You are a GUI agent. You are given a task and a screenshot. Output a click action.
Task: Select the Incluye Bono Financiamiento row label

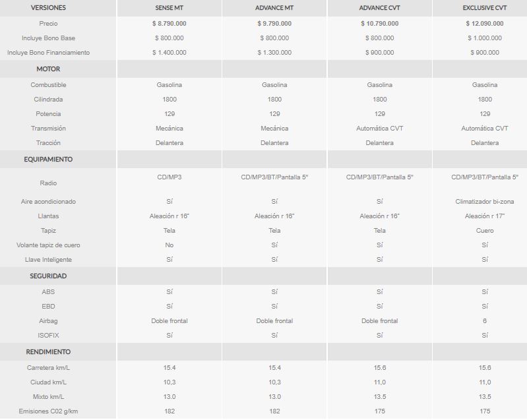point(48,52)
